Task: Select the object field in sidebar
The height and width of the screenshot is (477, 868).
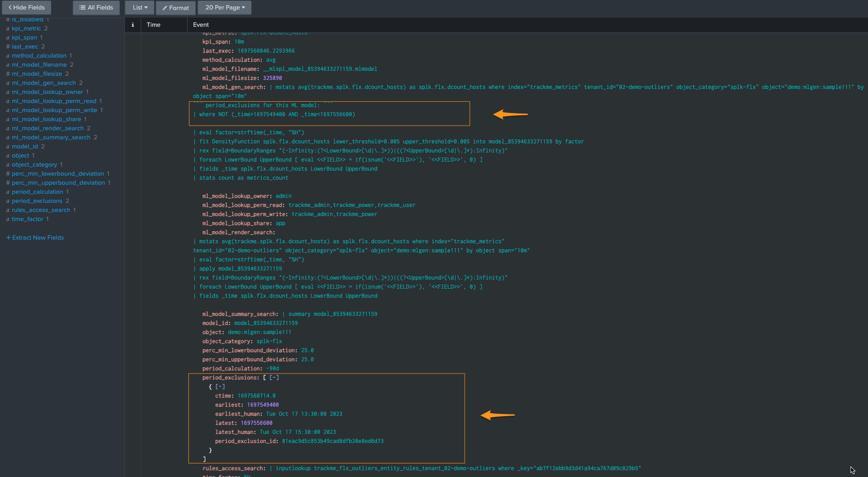Action: click(x=20, y=155)
